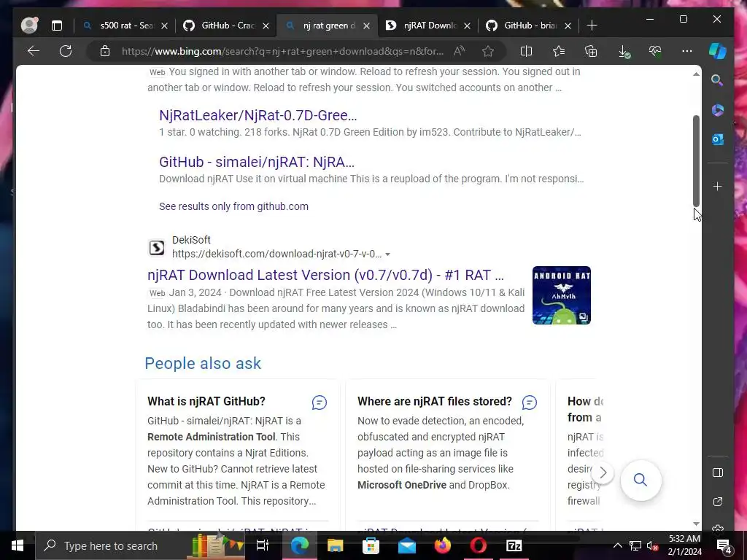Show hidden system tray icons
This screenshot has height=560, width=747.
click(x=617, y=545)
